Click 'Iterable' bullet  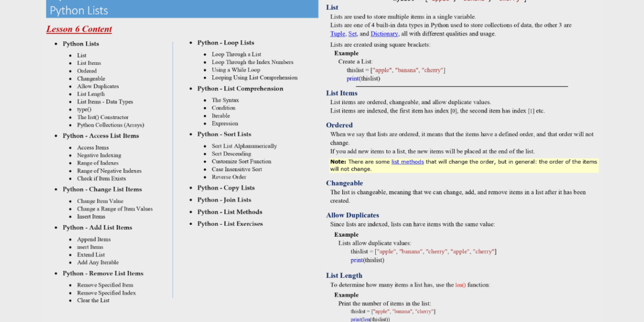pos(221,116)
